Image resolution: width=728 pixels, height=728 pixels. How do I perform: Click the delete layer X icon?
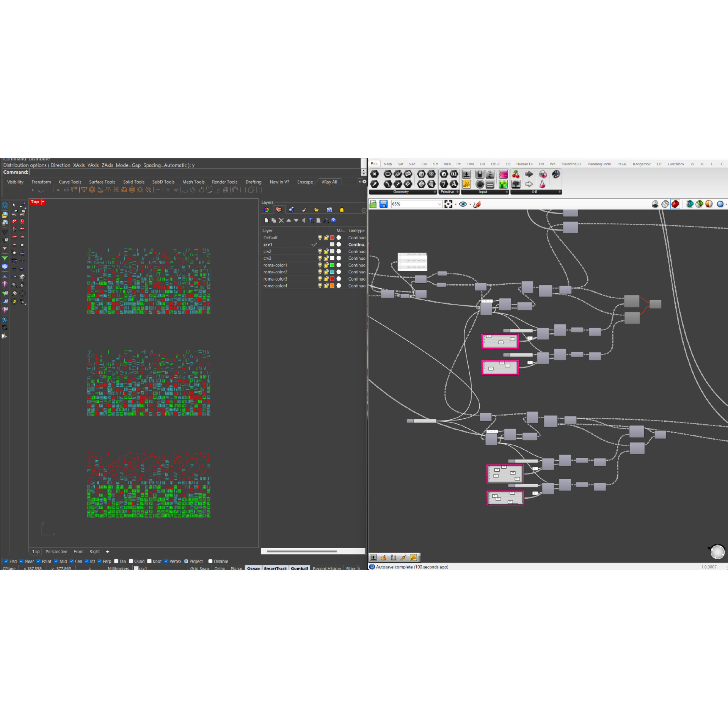click(x=281, y=220)
